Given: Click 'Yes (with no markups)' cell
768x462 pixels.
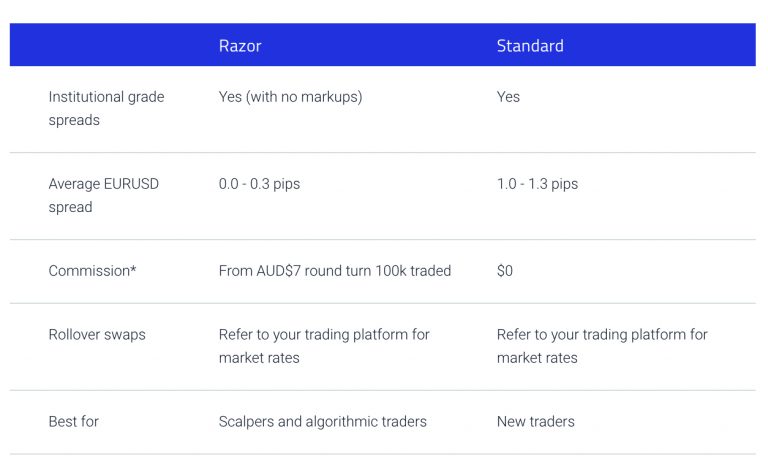Looking at the screenshot, I should pos(290,97).
